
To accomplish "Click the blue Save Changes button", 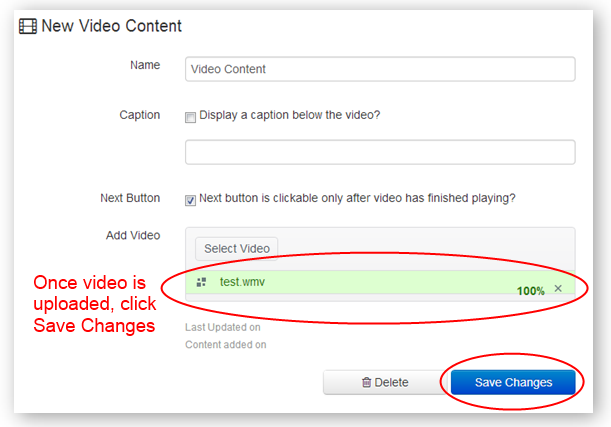I will [x=513, y=382].
